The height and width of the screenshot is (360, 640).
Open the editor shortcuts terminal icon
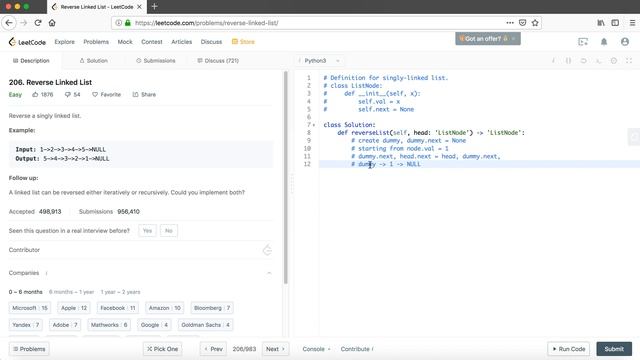pos(598,61)
